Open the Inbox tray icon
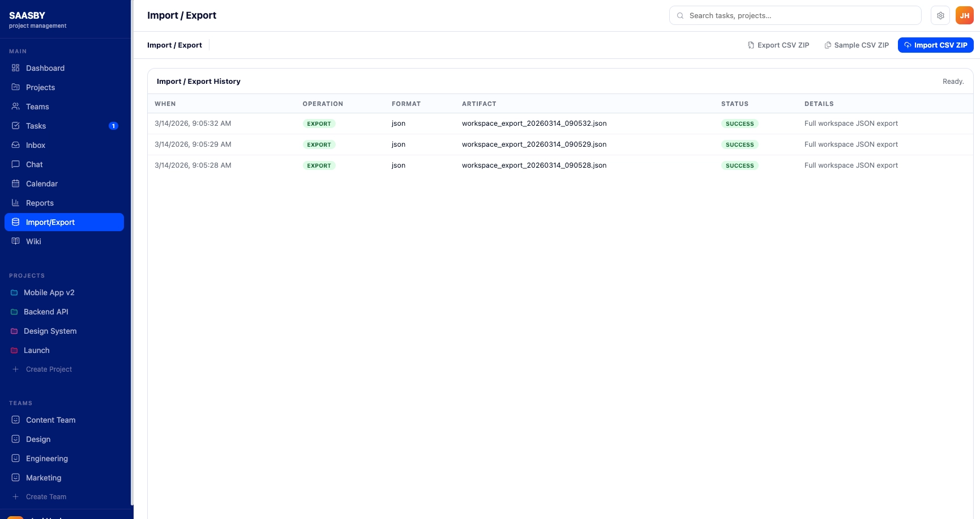Screen dimensions: 980x519 click(x=16, y=145)
